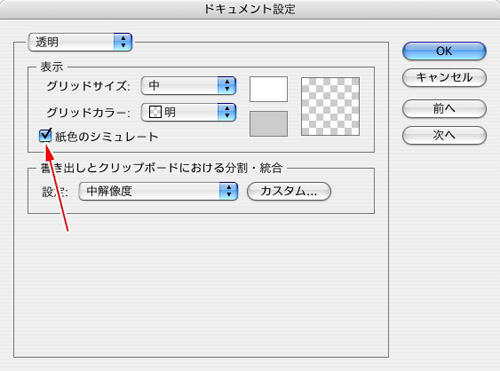Go to previous panel with 前へ
500x371 pixels.
[x=444, y=108]
